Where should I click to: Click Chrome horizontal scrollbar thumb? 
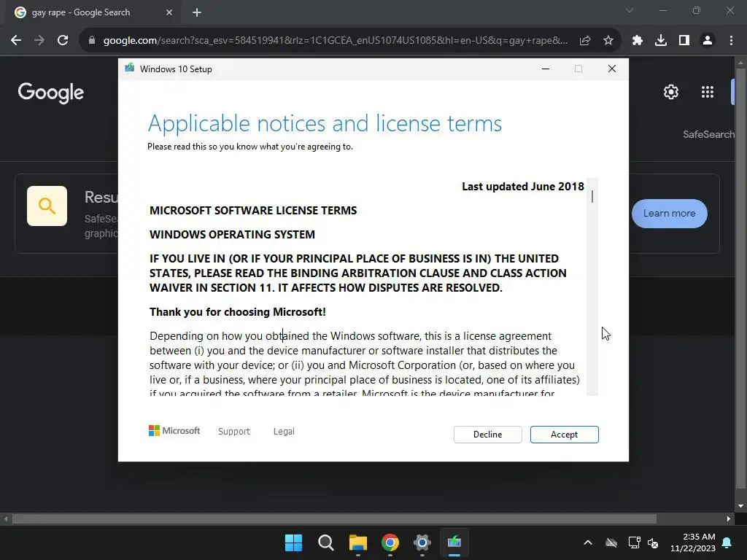pyautogui.click(x=334, y=518)
